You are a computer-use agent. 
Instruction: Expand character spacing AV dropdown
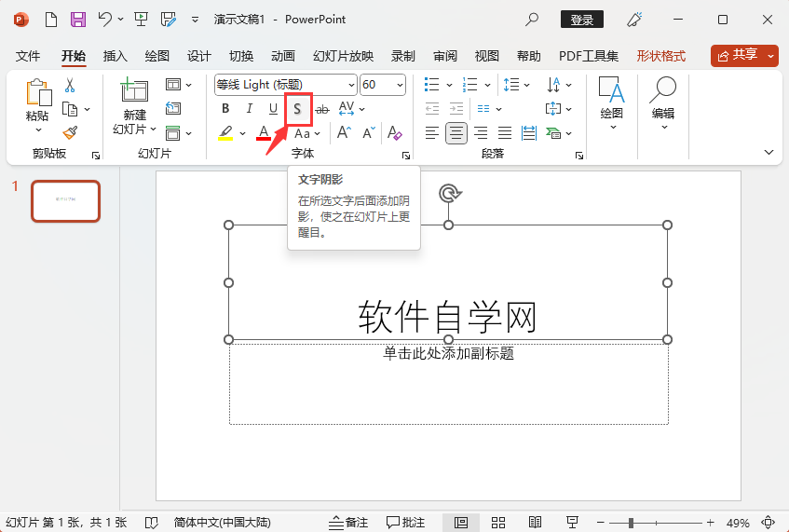pos(361,109)
